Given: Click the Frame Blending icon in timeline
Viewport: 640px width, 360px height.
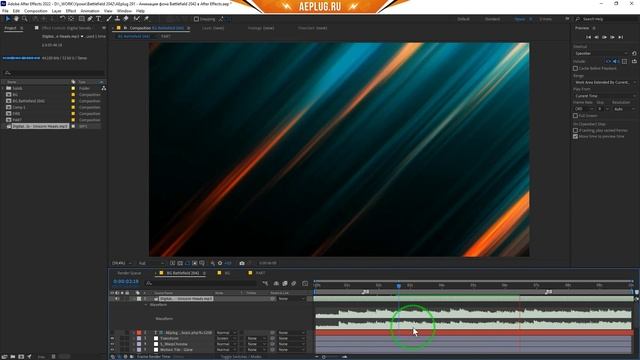Looking at the screenshot, I should pyautogui.click(x=285, y=283).
